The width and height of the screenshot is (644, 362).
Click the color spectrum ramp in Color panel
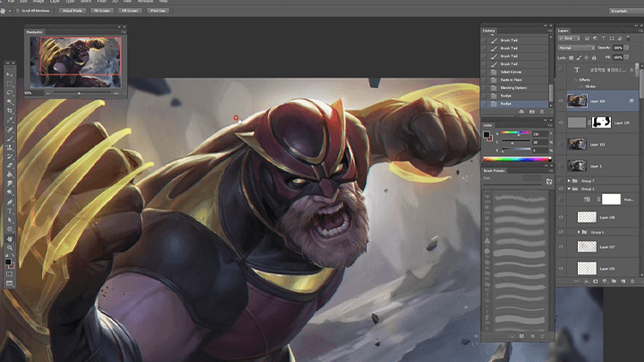click(517, 159)
